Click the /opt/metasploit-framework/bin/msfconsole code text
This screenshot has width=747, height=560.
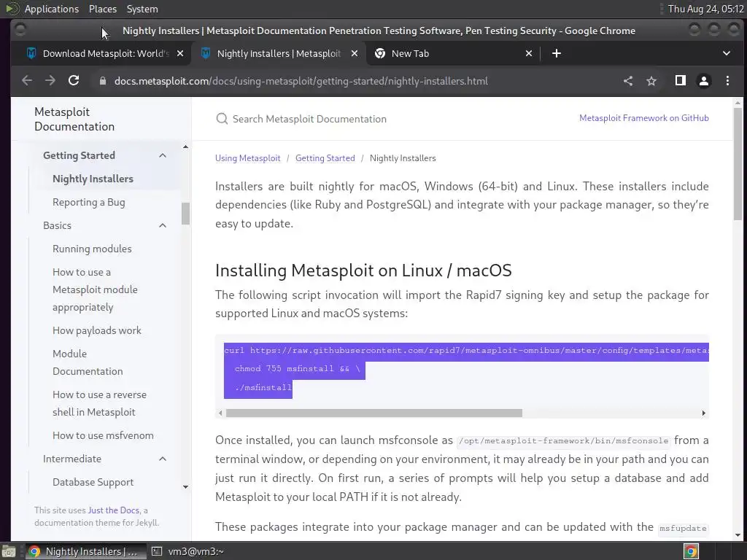click(x=563, y=441)
